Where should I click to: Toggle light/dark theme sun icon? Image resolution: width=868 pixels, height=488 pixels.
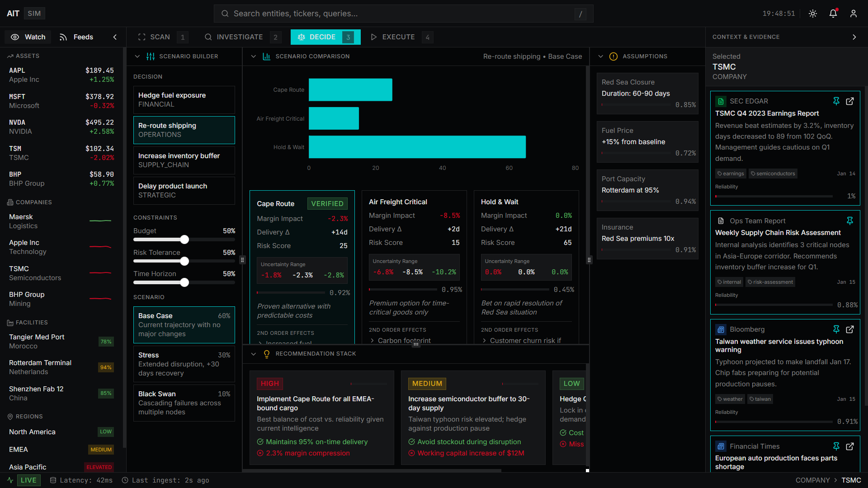813,14
